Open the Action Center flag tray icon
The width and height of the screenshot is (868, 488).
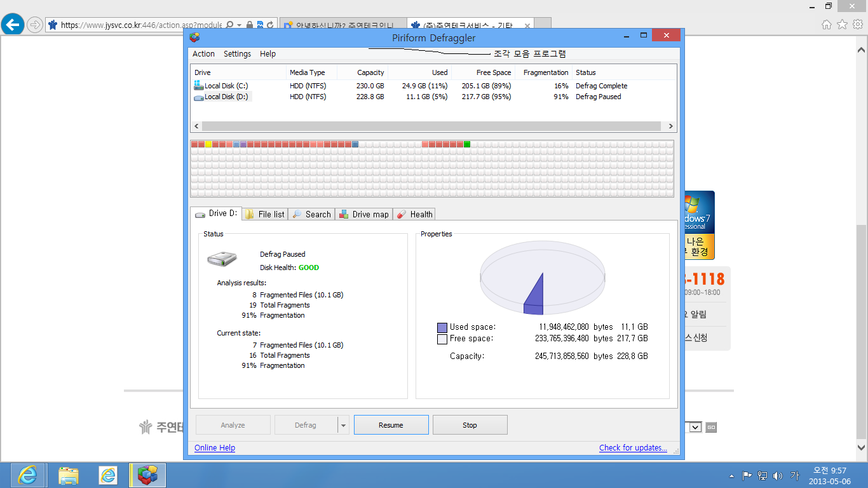[747, 475]
